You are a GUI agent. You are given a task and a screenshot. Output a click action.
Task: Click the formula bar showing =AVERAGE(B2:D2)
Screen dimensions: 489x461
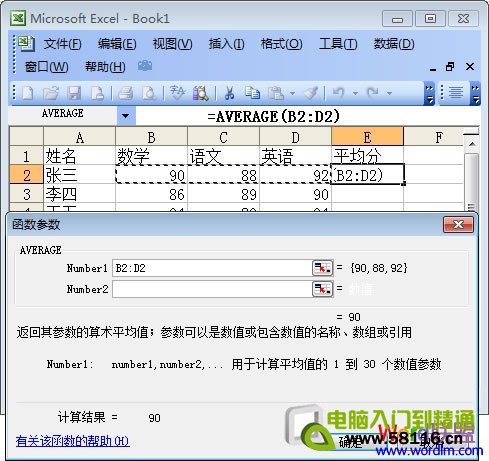308,116
